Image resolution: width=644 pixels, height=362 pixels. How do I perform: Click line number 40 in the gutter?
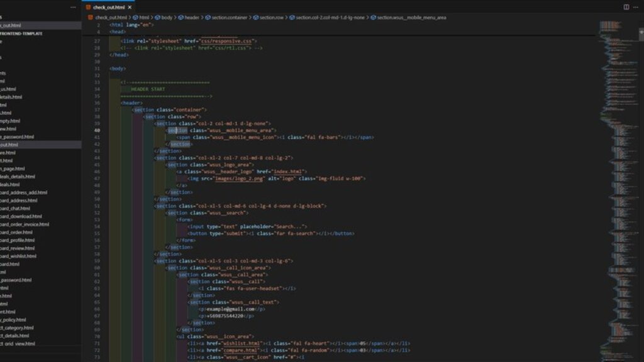tap(98, 129)
